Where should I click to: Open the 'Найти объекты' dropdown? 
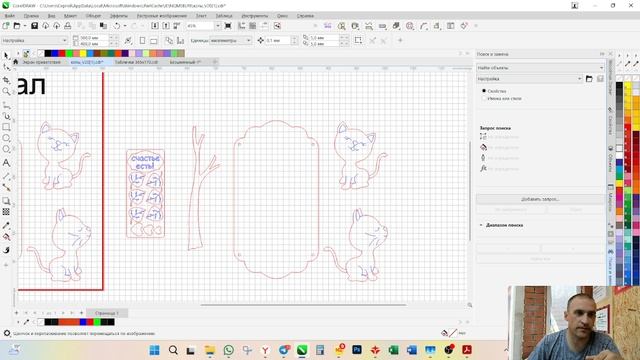pyautogui.click(x=540, y=68)
